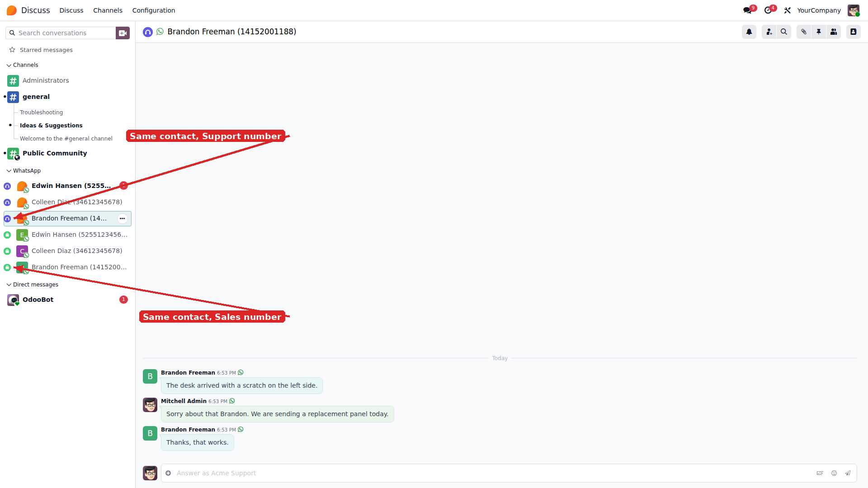Open Welcome to the #general channel thread
This screenshot has height=488, width=868.
coord(66,139)
